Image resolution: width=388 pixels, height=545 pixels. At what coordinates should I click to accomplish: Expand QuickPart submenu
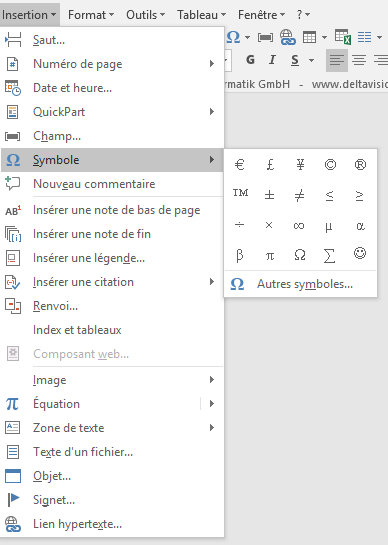click(112, 112)
